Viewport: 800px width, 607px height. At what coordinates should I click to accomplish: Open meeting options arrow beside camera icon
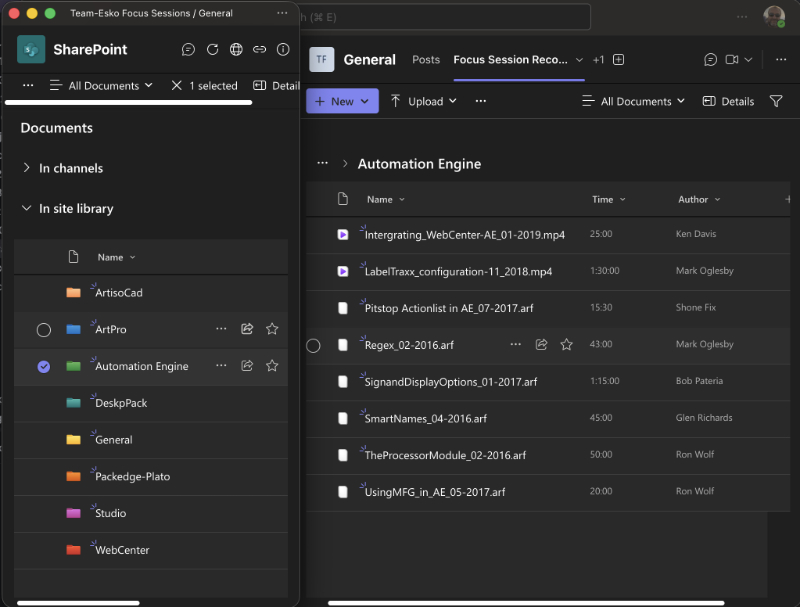748,60
